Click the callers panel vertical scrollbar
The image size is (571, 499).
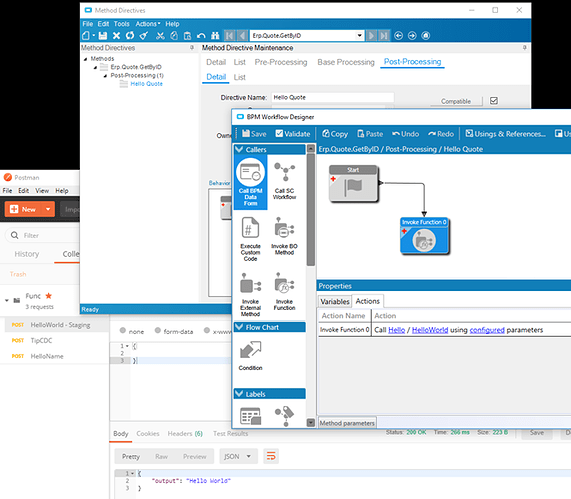(x=311, y=210)
